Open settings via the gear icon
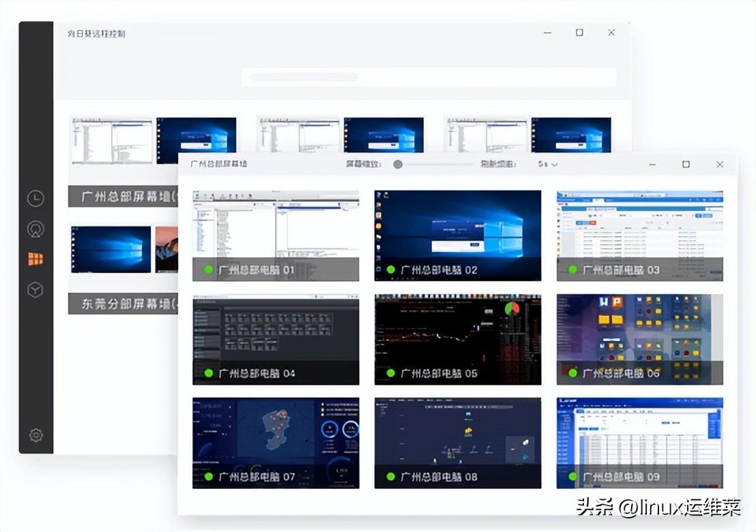The image size is (756, 532). (x=35, y=435)
